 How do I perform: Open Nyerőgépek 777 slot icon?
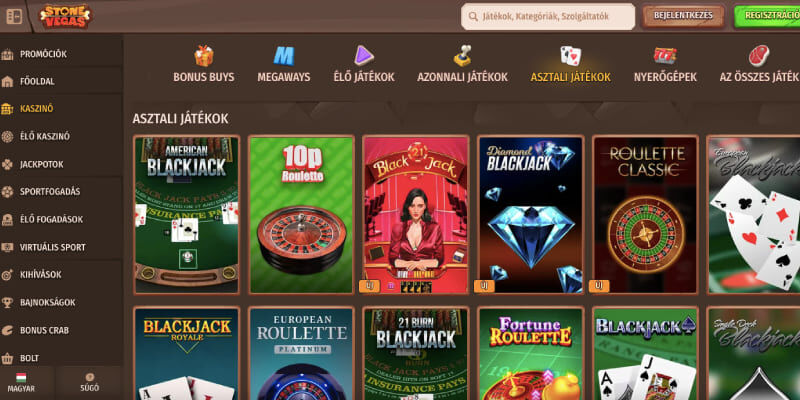(x=665, y=56)
